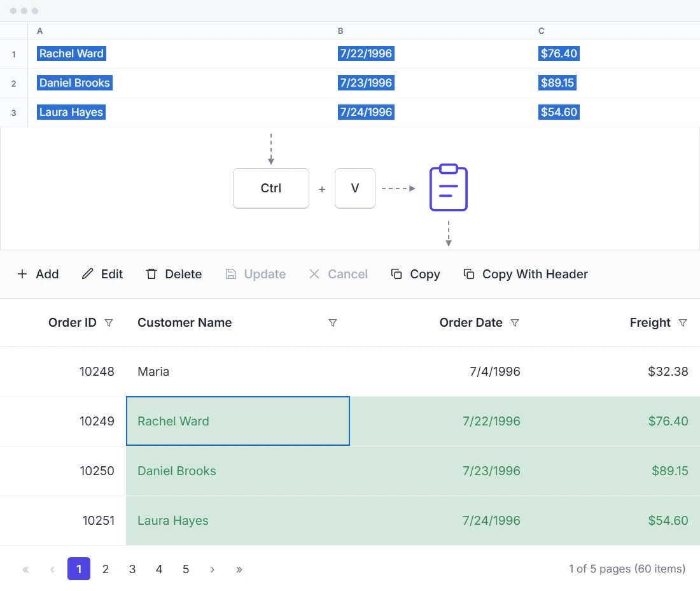Click the Delete trash button
This screenshot has height=591, width=700.
pos(174,274)
